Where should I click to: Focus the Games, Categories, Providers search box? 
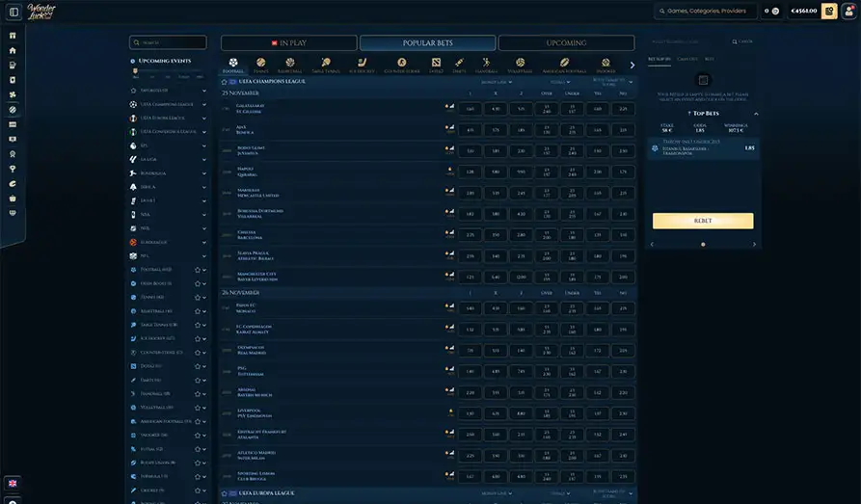[706, 11]
